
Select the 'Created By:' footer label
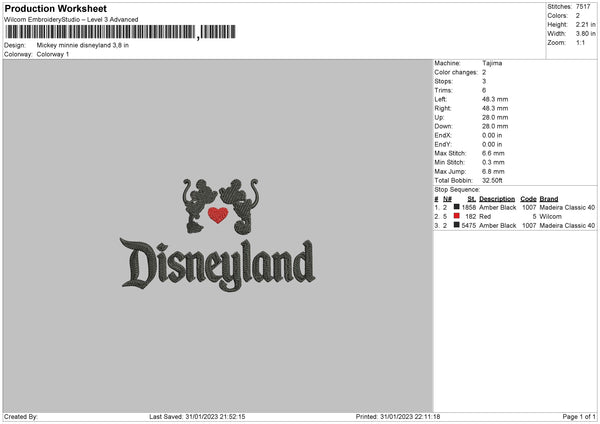21,417
